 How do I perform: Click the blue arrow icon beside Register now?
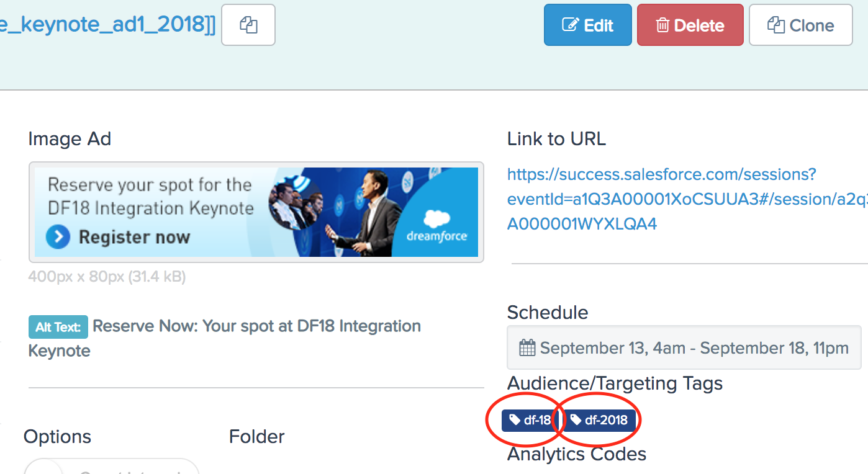pyautogui.click(x=58, y=237)
